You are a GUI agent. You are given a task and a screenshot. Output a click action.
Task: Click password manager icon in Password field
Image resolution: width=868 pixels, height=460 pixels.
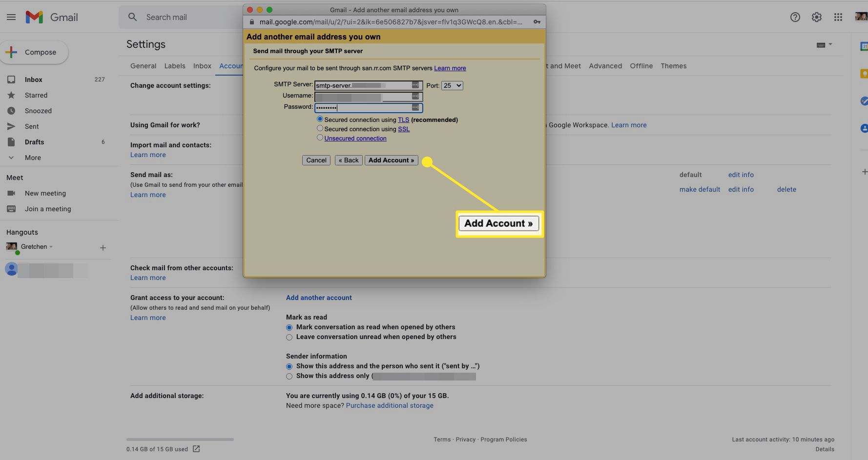415,107
